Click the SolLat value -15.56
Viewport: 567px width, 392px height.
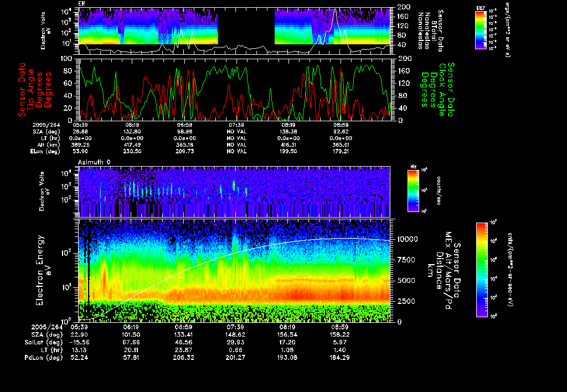[x=79, y=342]
